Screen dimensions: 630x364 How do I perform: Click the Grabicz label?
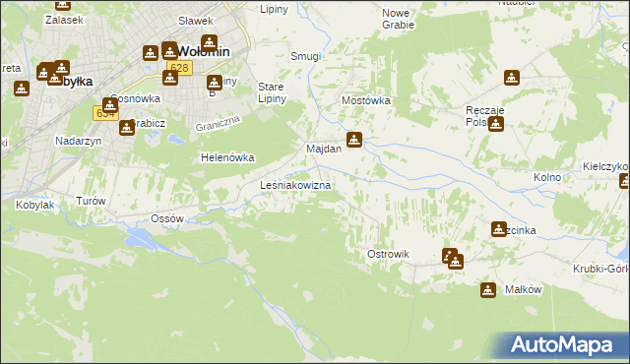click(x=149, y=123)
